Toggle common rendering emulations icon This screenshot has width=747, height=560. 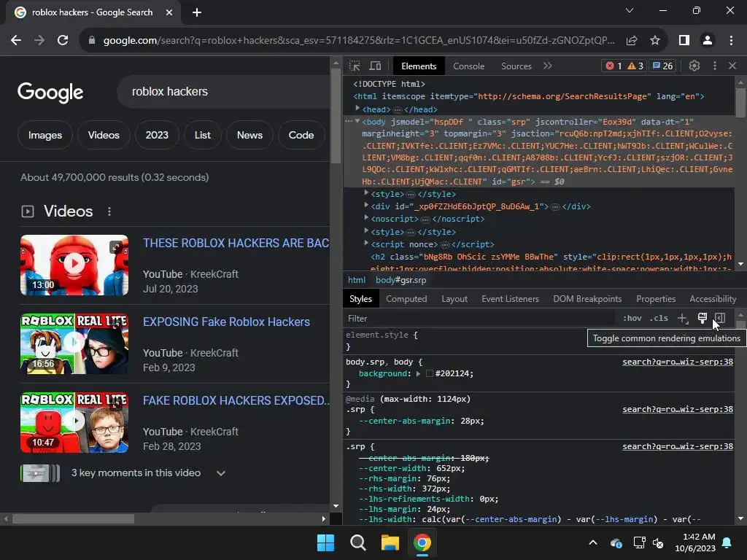pyautogui.click(x=703, y=318)
